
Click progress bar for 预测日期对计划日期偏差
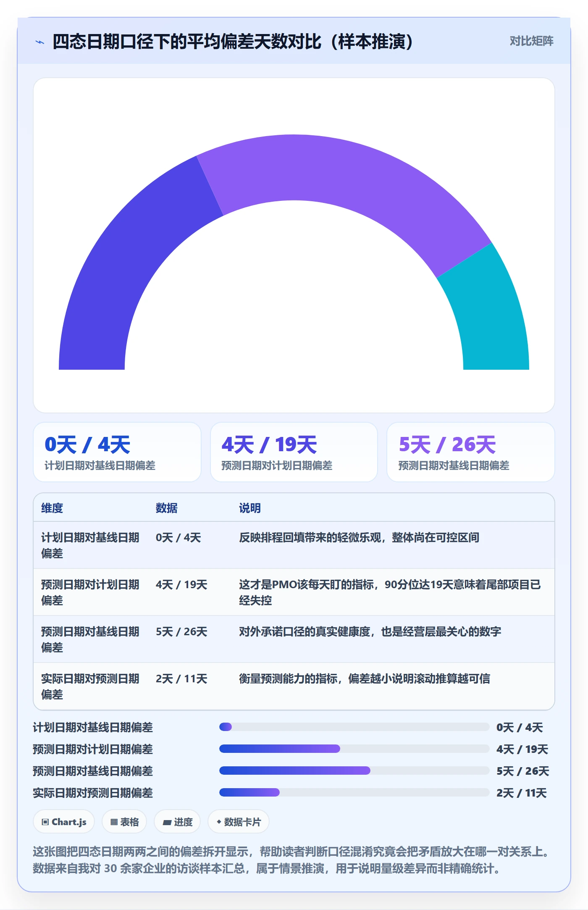[x=354, y=749]
